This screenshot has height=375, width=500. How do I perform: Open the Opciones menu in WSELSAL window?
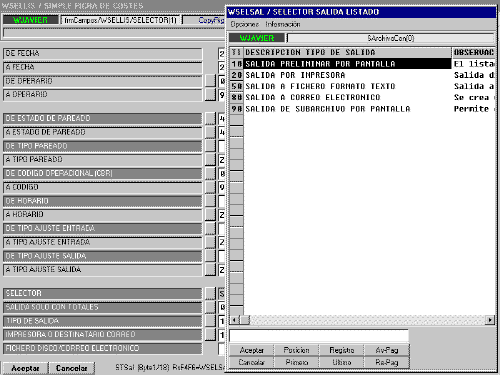[244, 24]
